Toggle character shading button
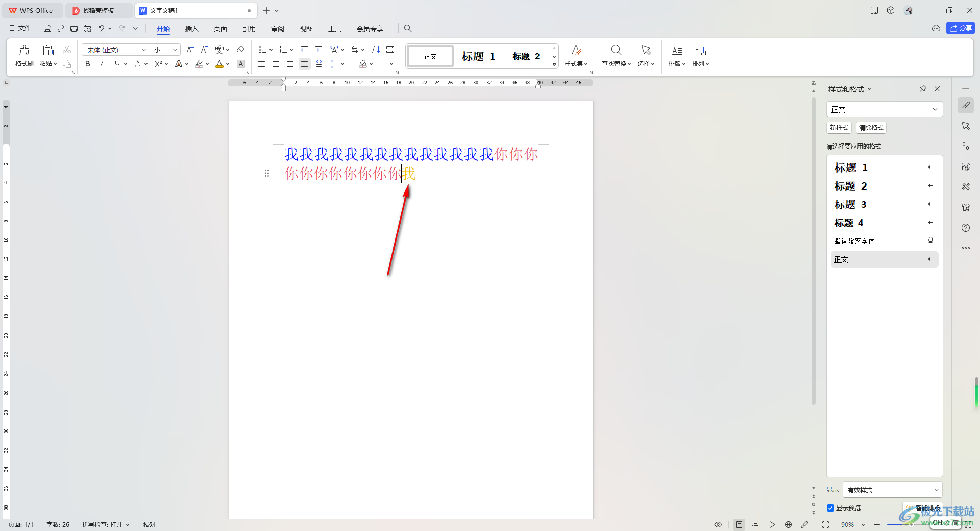Screen dimensions: 980x531 (241, 64)
